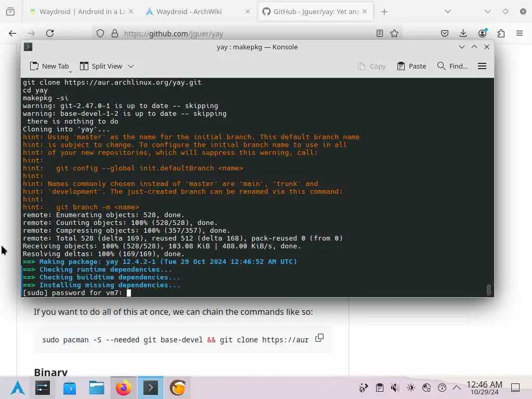Viewport: 532px width, 399px height.
Task: Open the updates notifier tray icon
Action: (442, 388)
